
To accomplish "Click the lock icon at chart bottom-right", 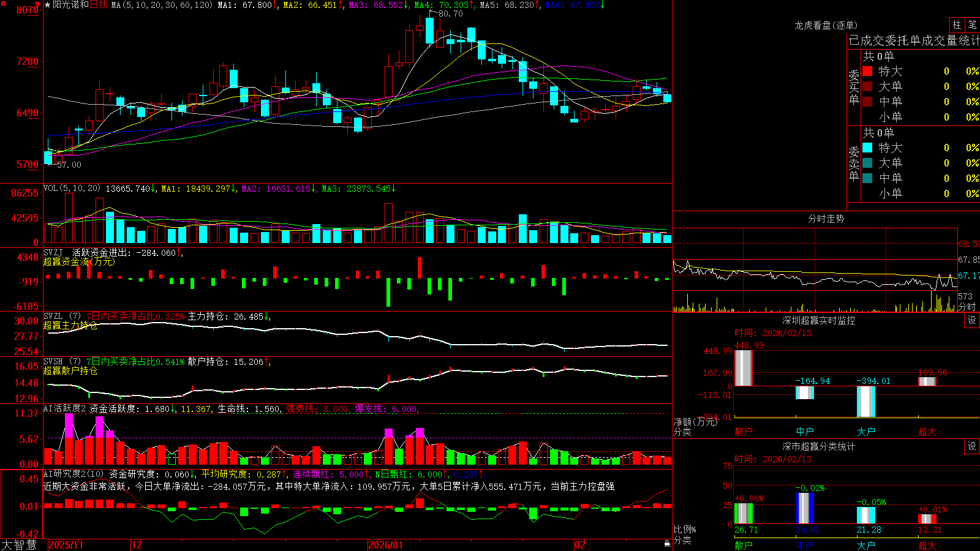I will [668, 543].
